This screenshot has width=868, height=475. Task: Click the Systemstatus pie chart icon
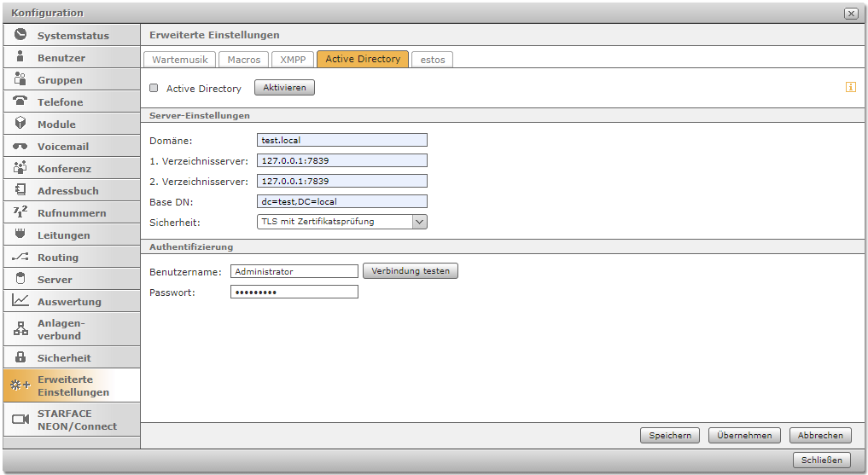click(20, 35)
